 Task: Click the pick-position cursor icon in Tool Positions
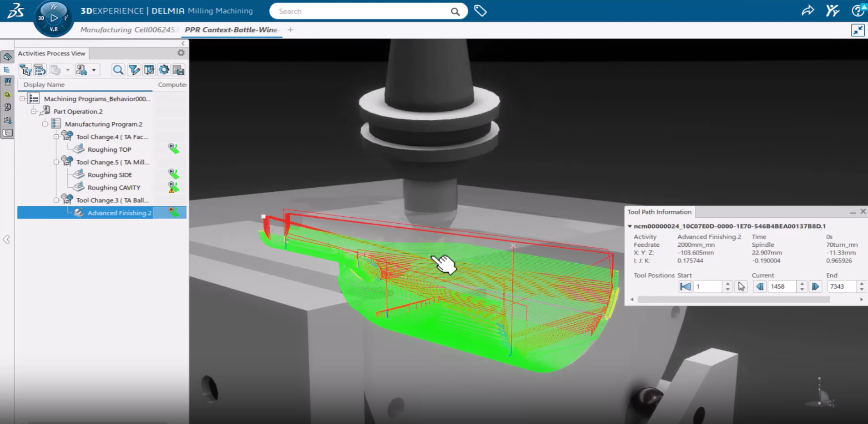pos(742,286)
